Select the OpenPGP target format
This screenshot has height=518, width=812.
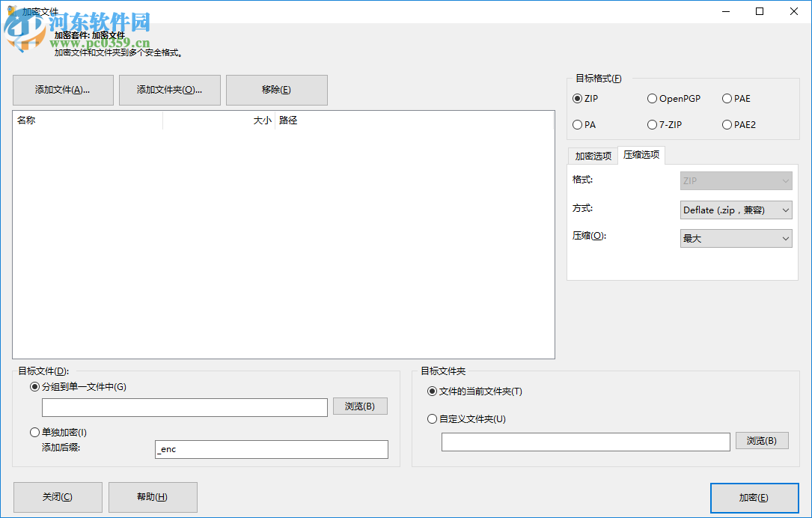point(652,98)
